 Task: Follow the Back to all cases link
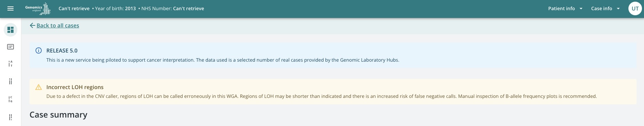pos(58,25)
